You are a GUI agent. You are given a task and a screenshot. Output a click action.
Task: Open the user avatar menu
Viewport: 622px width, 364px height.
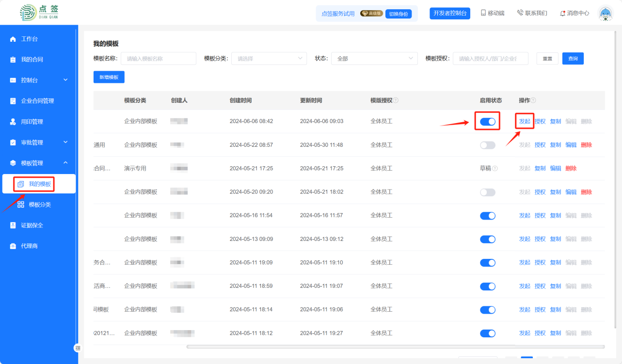(x=606, y=14)
